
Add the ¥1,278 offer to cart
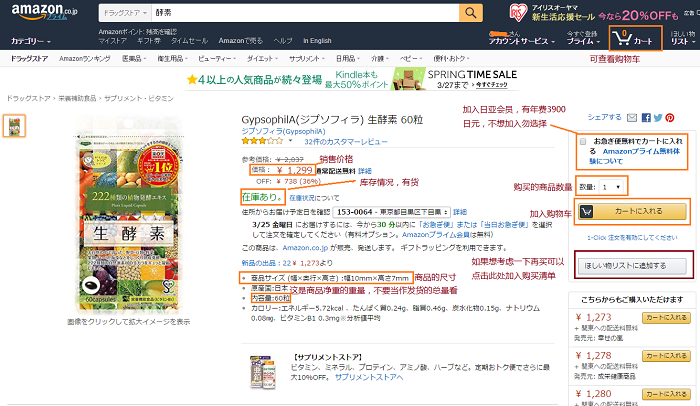(x=667, y=356)
